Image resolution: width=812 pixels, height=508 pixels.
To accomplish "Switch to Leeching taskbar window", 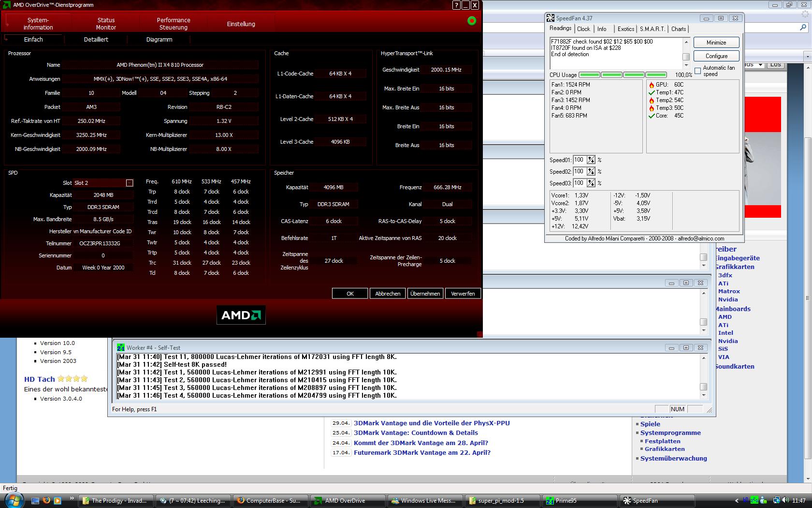I will click(x=194, y=501).
